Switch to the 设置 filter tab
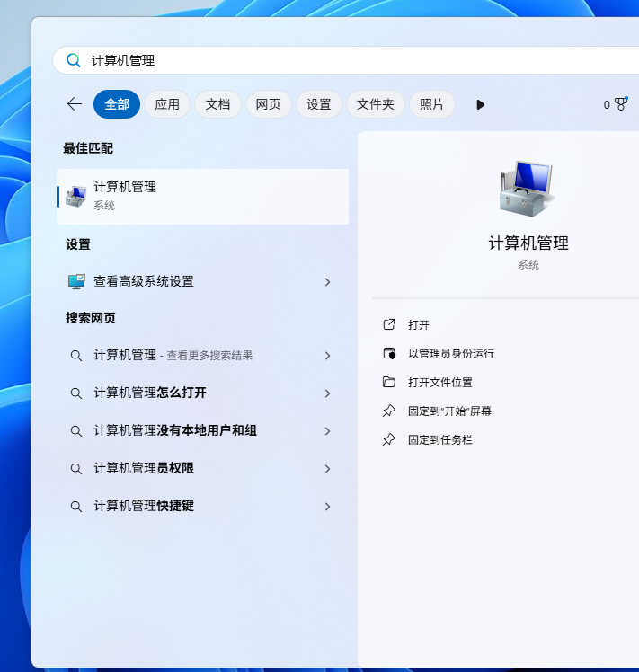639x672 pixels. pyautogui.click(x=319, y=104)
